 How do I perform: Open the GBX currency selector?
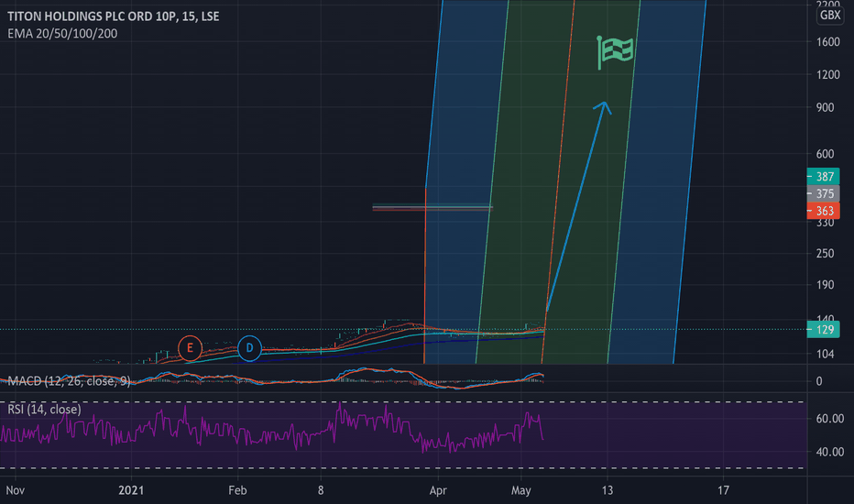[x=830, y=16]
